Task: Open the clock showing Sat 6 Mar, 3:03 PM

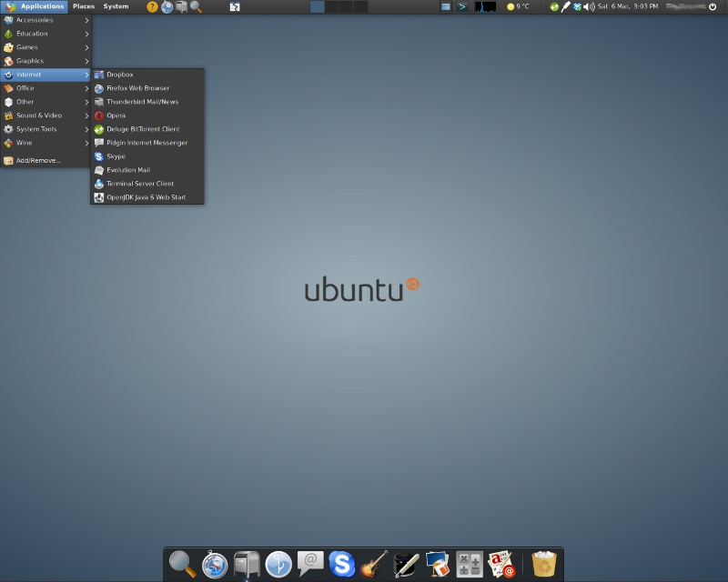Action: click(x=628, y=6)
